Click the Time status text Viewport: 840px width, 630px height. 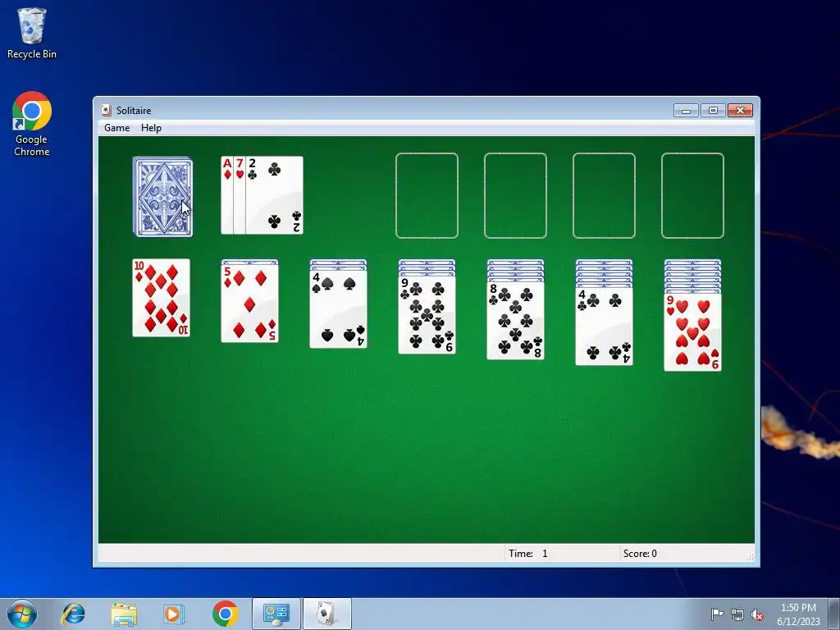click(x=528, y=554)
